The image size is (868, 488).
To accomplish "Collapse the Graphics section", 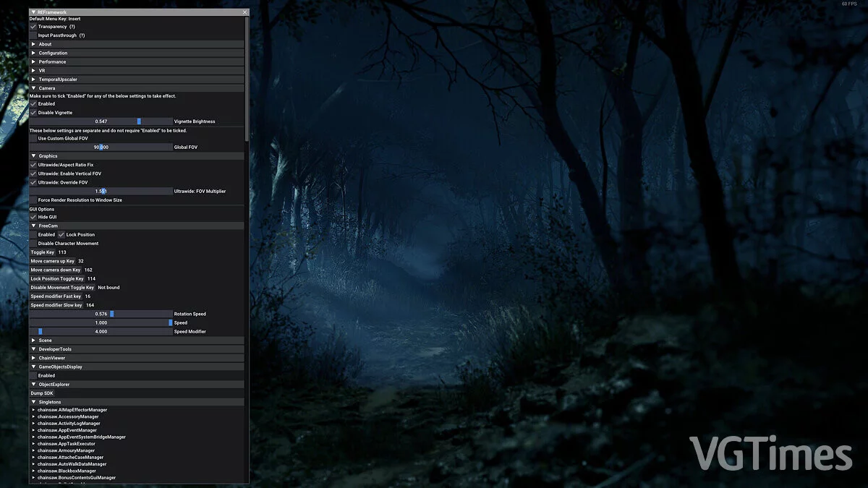I will tap(45, 155).
